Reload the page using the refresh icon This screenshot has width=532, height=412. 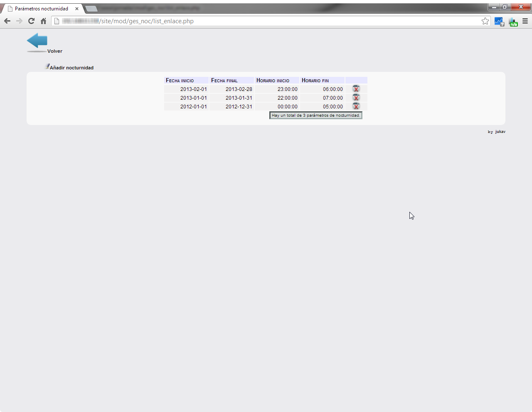click(x=31, y=21)
